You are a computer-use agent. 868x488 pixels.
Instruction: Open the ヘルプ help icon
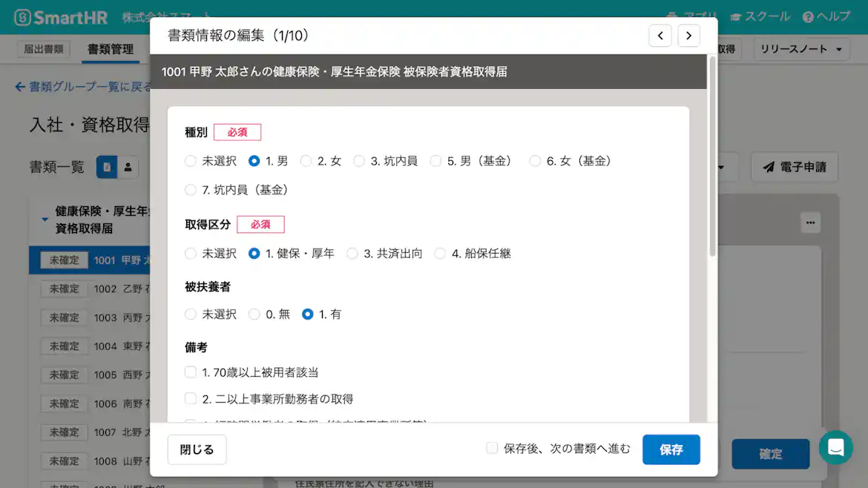[x=808, y=16]
